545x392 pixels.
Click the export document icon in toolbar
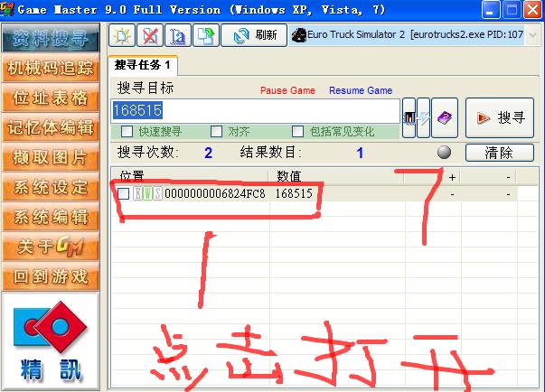pos(207,35)
